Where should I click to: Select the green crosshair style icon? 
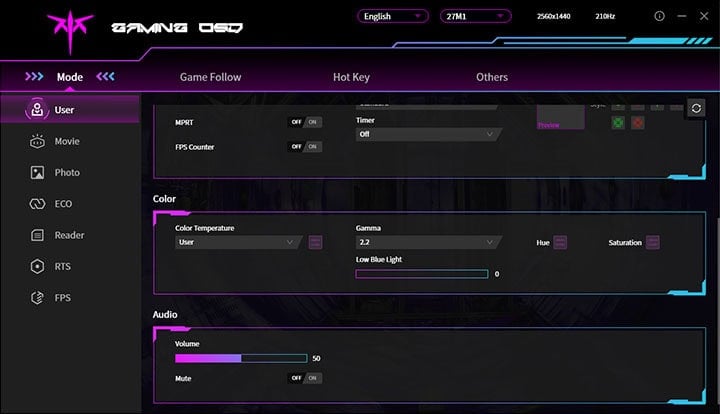pyautogui.click(x=618, y=123)
